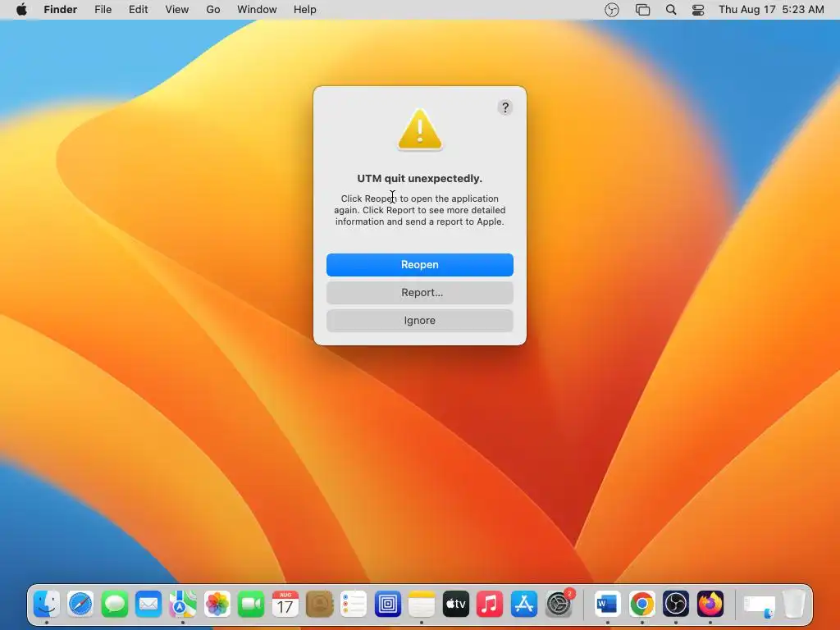Open Messages from the Dock
Viewport: 840px width, 630px height.
pyautogui.click(x=115, y=605)
